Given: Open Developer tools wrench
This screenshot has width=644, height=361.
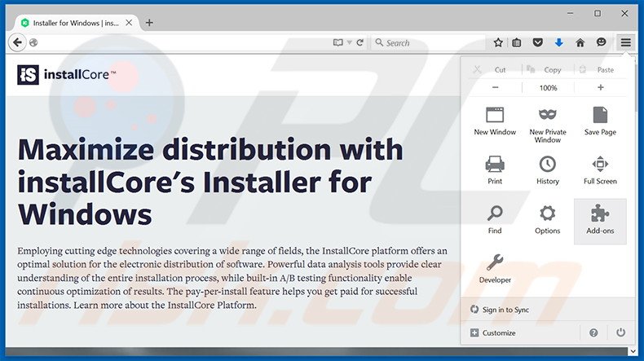Looking at the screenshot, I should click(x=495, y=269).
